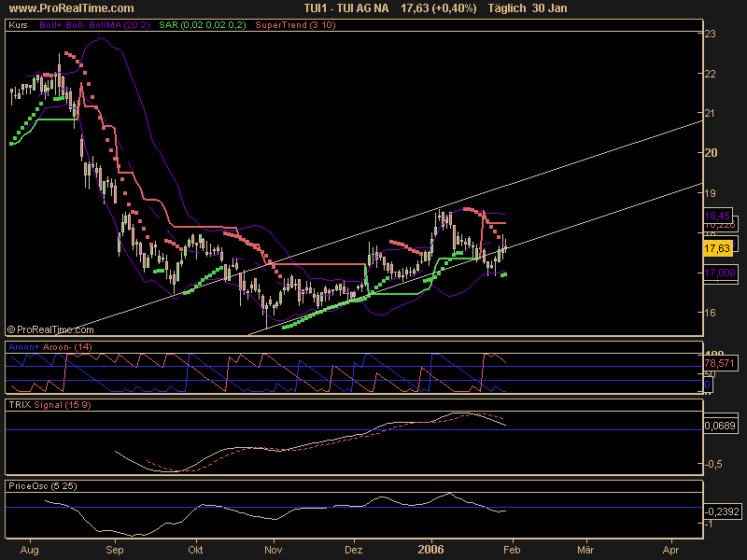
Task: Click the 2006 year marker on time axis
Action: coord(431,550)
